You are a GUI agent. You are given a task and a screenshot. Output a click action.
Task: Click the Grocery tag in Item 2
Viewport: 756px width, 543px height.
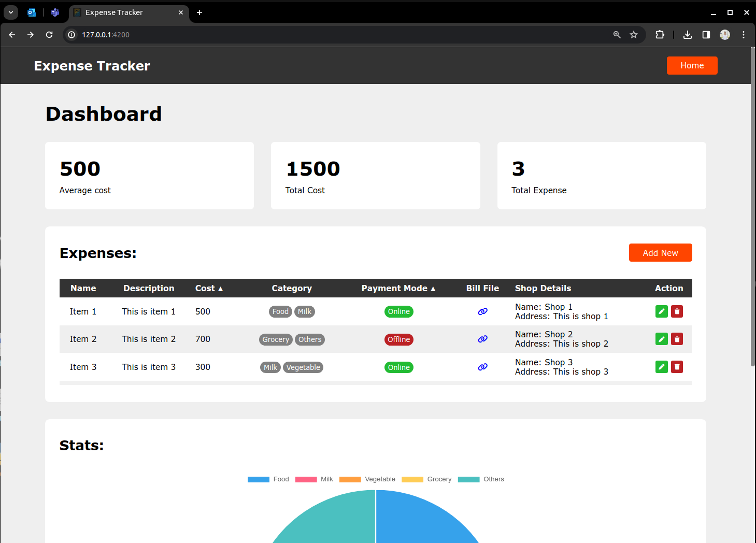pyautogui.click(x=276, y=339)
